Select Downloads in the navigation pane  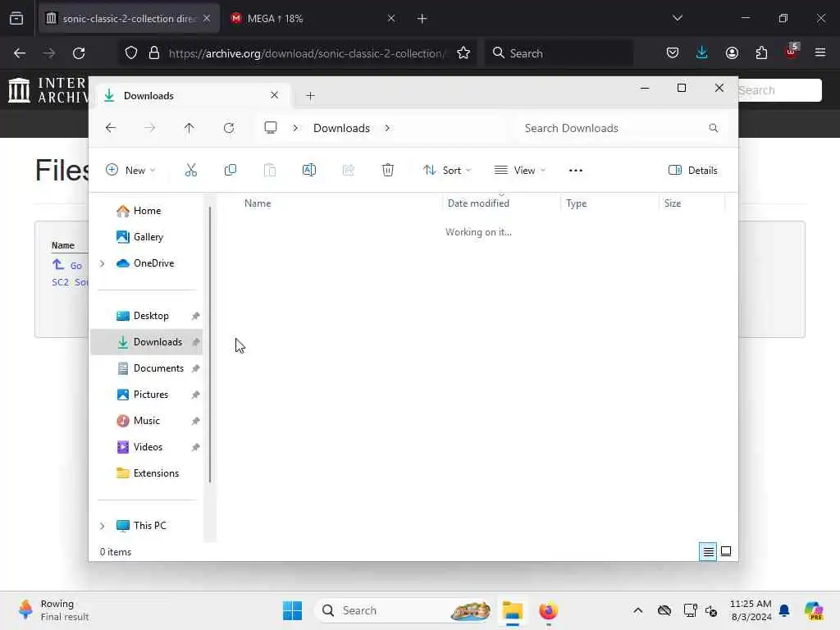coord(146,342)
